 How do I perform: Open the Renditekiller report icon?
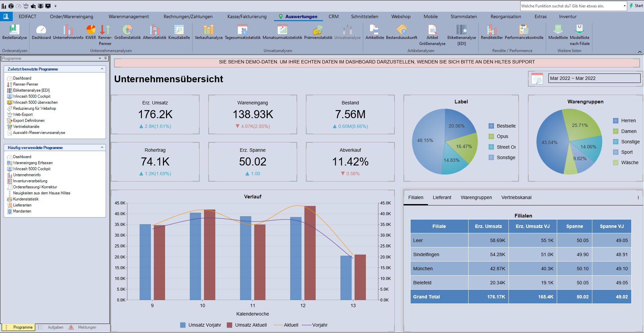pos(491,30)
